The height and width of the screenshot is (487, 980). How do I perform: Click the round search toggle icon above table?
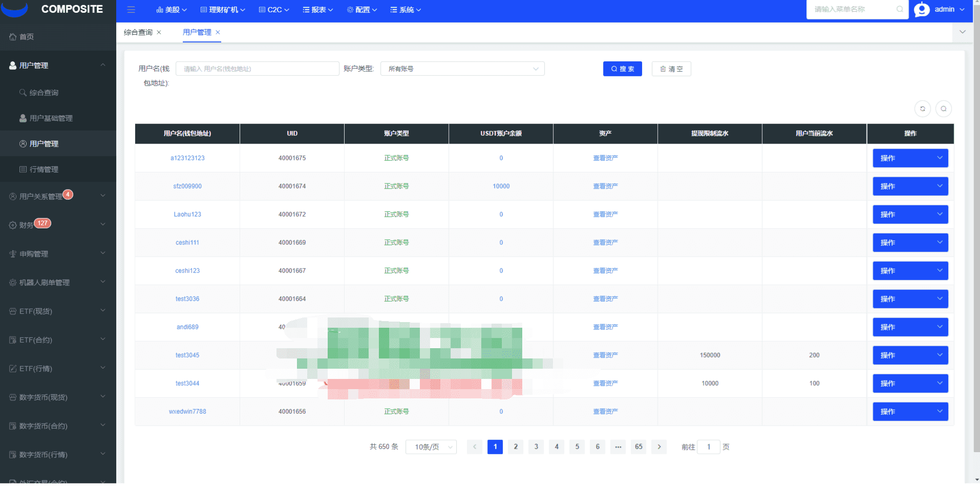coord(943,109)
